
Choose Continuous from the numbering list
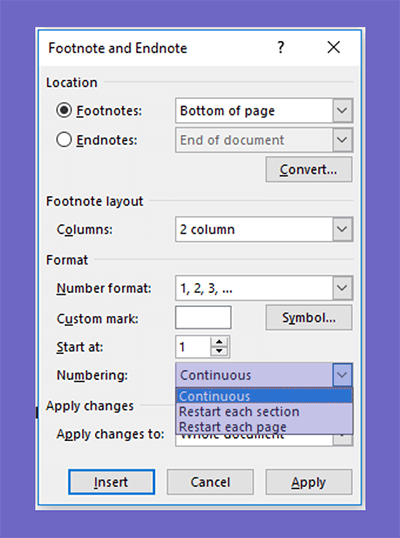coord(264,396)
